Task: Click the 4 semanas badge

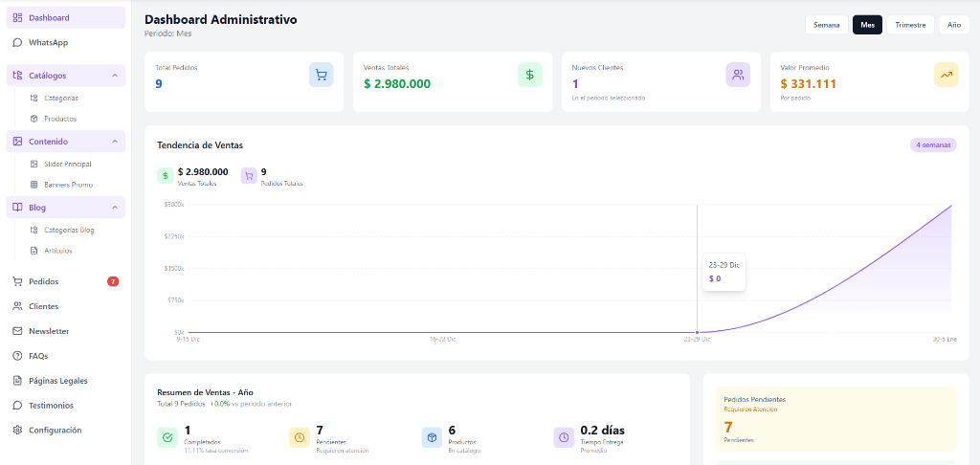Action: (932, 144)
